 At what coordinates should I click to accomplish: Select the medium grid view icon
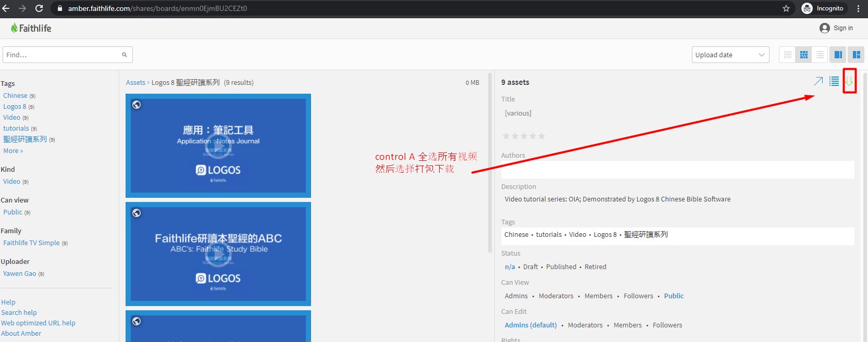point(804,55)
